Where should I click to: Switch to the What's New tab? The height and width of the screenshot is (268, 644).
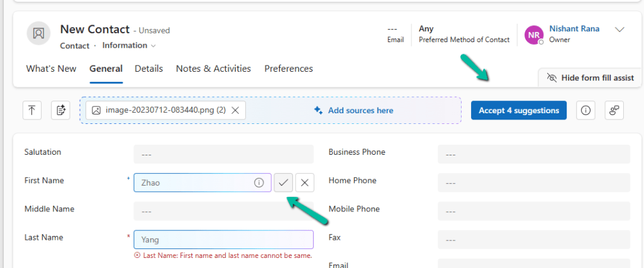click(x=51, y=69)
